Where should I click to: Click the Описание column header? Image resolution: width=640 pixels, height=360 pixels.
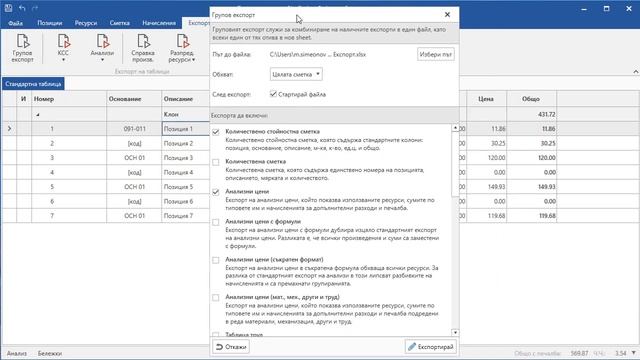186,99
